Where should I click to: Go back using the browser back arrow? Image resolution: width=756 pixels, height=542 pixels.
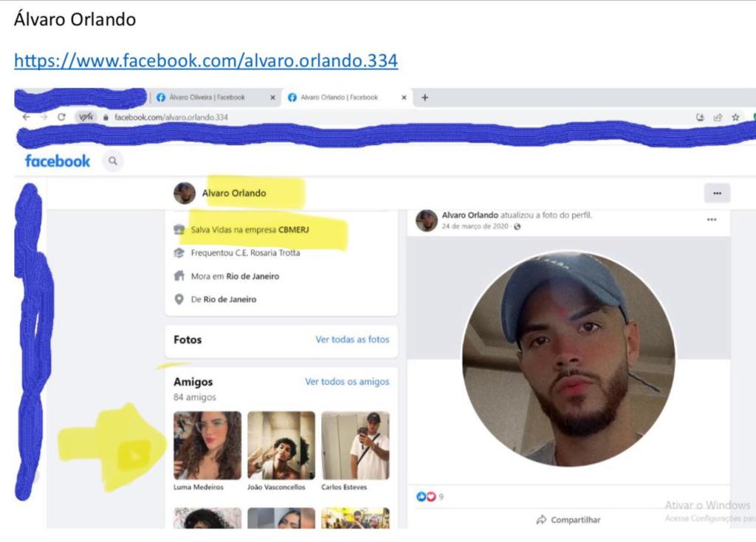(x=27, y=117)
